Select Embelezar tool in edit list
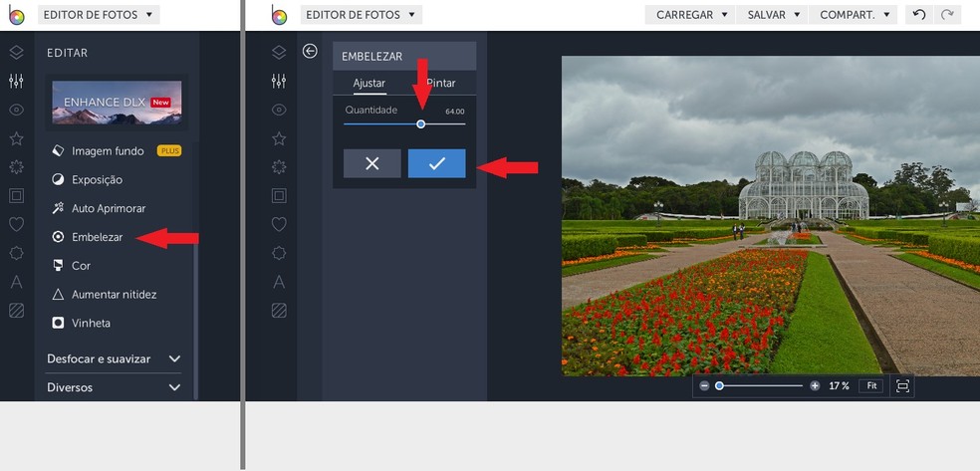Viewport: 980px width, 471px height. [x=88, y=237]
